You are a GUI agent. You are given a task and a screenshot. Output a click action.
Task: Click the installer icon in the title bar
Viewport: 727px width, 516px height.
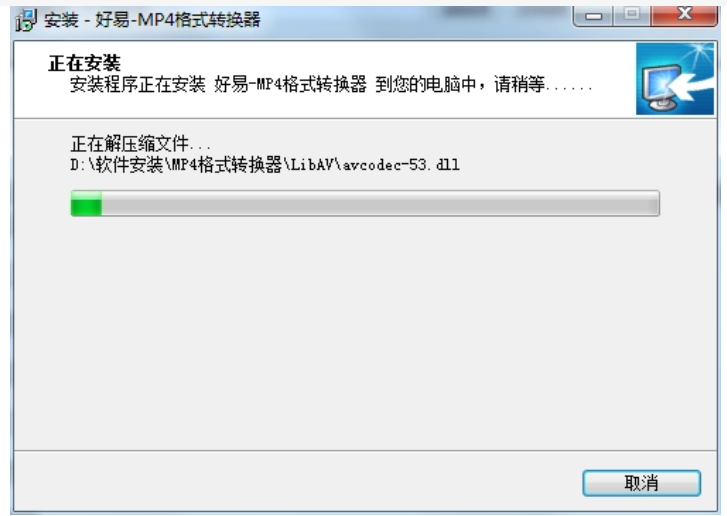click(x=26, y=20)
